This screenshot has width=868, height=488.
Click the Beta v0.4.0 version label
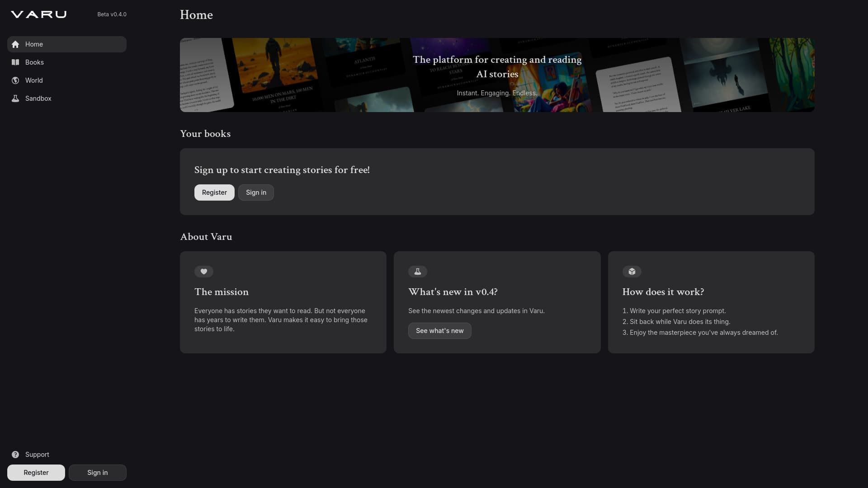(112, 14)
